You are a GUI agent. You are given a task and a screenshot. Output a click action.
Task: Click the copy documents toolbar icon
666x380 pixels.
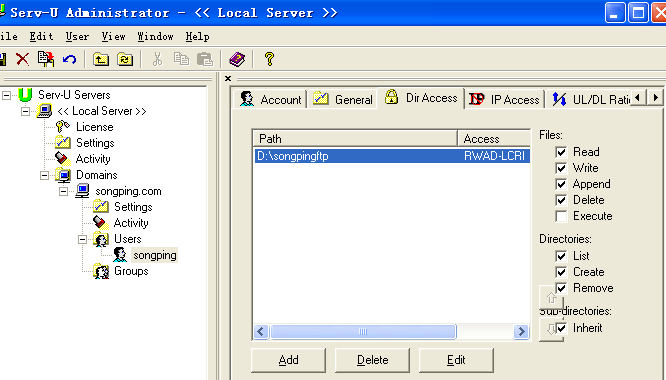(181, 59)
